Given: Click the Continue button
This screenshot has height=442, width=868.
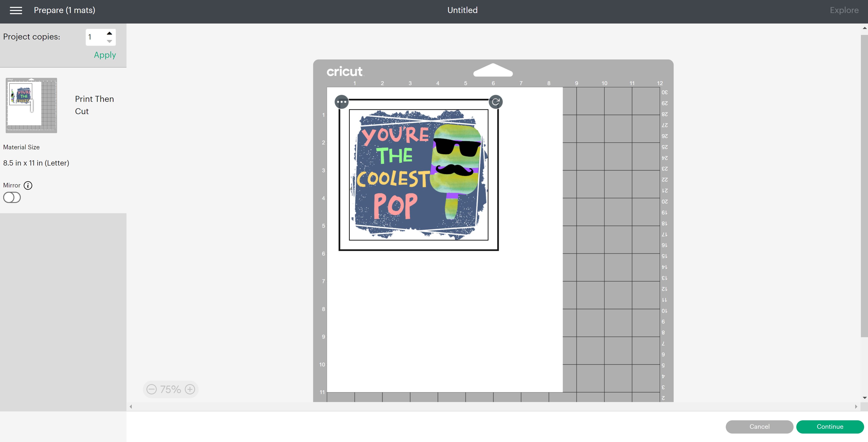Looking at the screenshot, I should pyautogui.click(x=830, y=426).
